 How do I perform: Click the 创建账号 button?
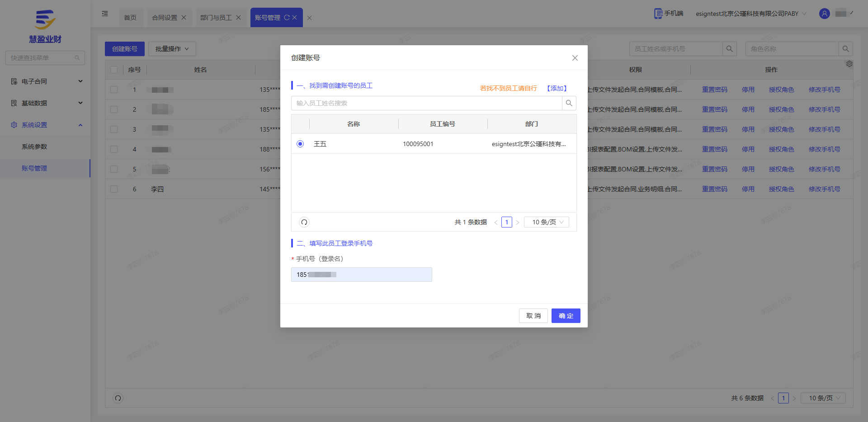[x=125, y=49]
